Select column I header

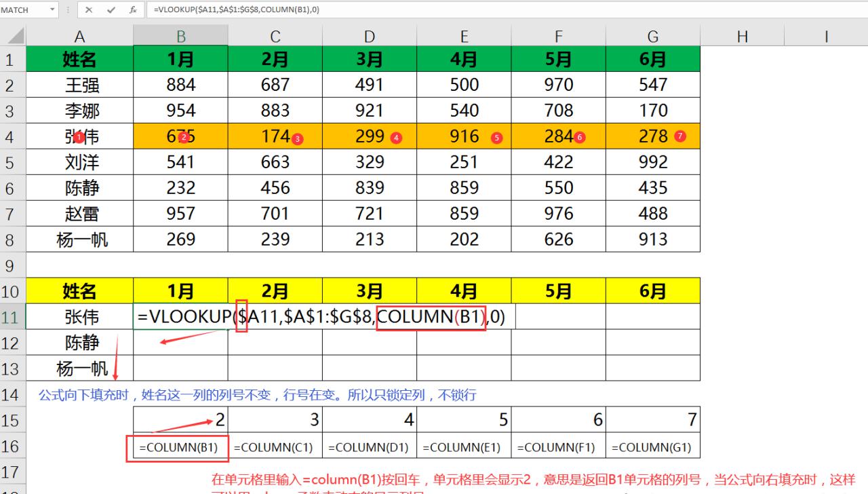click(826, 36)
